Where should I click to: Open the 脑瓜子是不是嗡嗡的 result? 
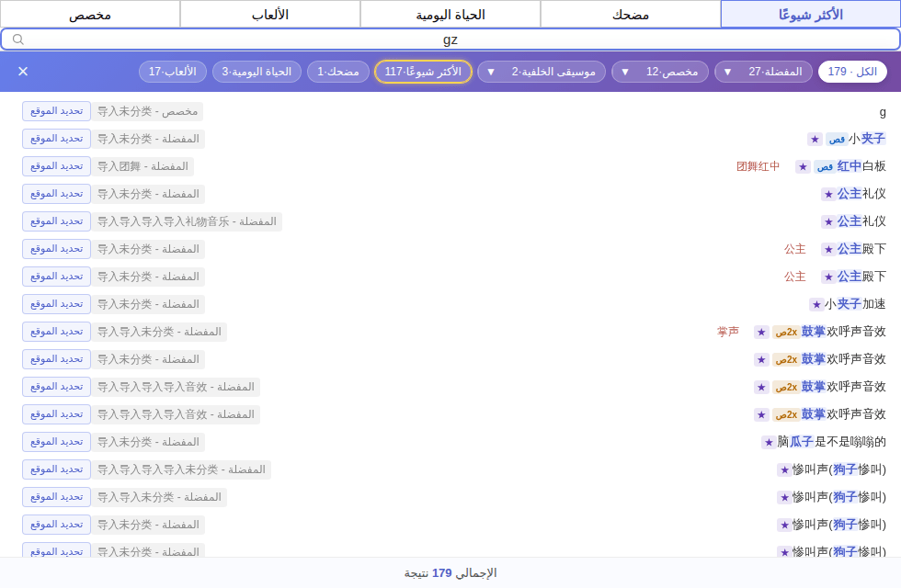point(831,442)
